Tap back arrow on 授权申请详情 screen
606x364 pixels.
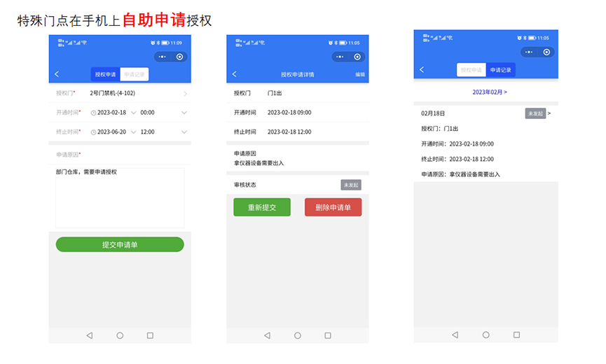coord(235,74)
